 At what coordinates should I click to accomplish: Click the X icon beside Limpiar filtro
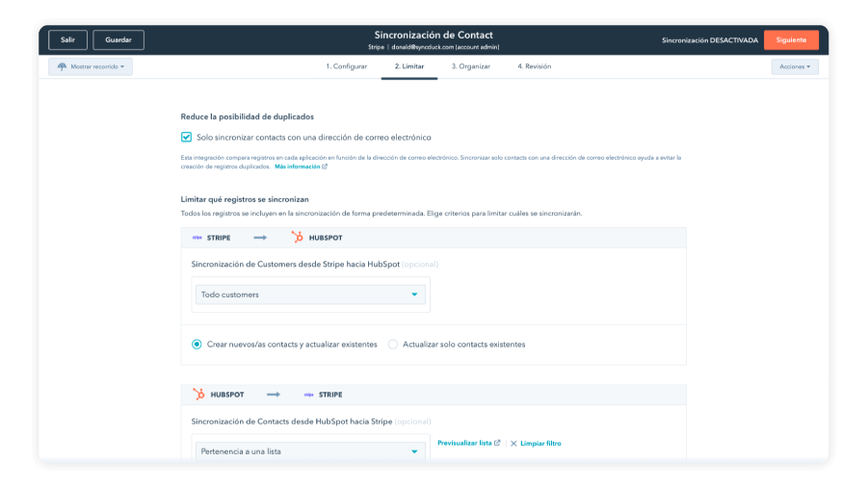tap(513, 443)
